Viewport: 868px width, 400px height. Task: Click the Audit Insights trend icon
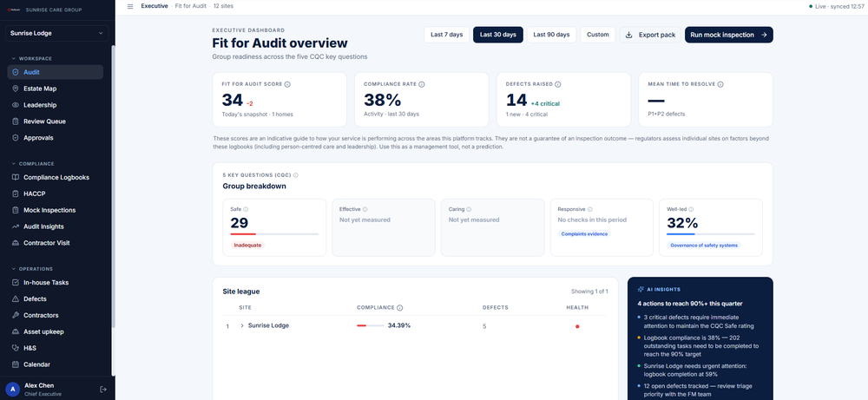click(x=16, y=226)
